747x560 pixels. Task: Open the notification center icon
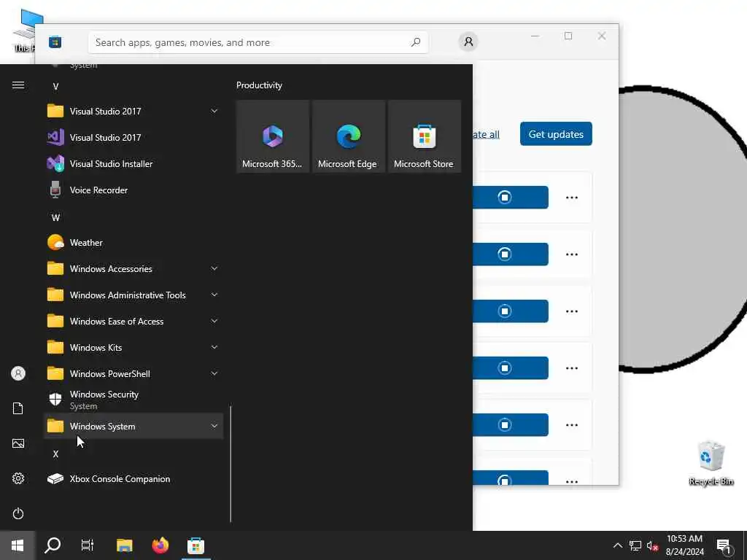pyautogui.click(x=724, y=547)
